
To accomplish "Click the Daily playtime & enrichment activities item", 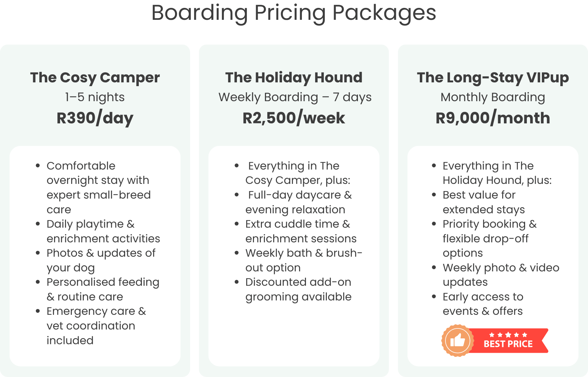I will (x=103, y=231).
